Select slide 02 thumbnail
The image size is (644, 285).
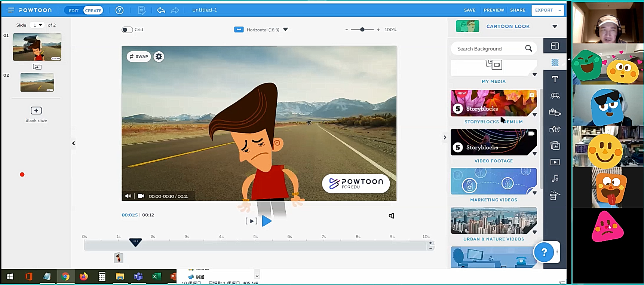pyautogui.click(x=37, y=82)
